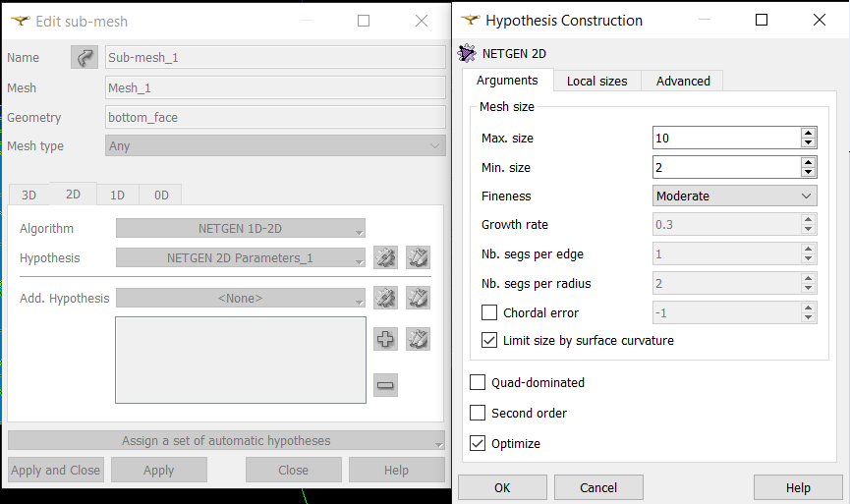Screen dimensions: 850x504
Task: Switch to the Local sizes tab
Action: pos(596,82)
